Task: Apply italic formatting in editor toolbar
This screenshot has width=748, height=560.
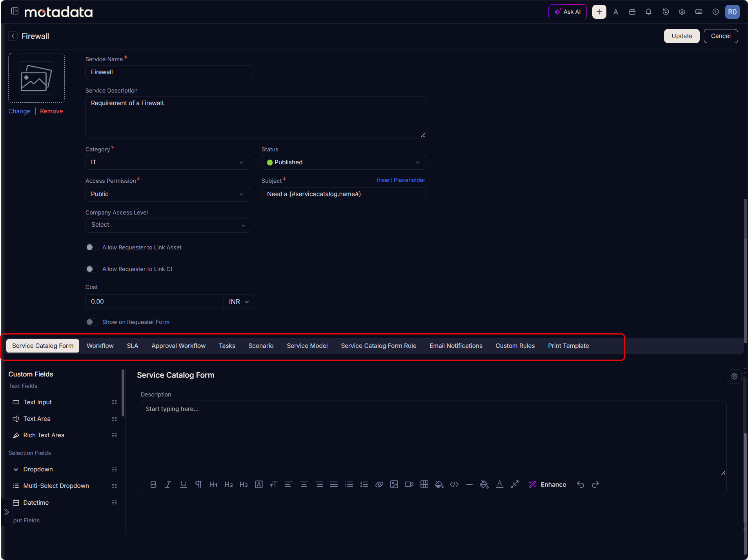Action: (168, 484)
